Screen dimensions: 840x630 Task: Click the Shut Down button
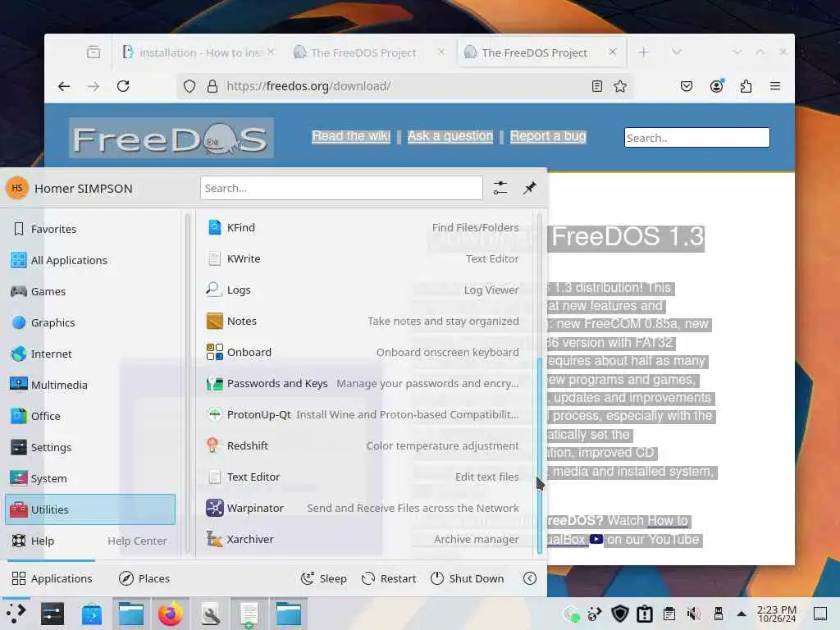point(467,578)
